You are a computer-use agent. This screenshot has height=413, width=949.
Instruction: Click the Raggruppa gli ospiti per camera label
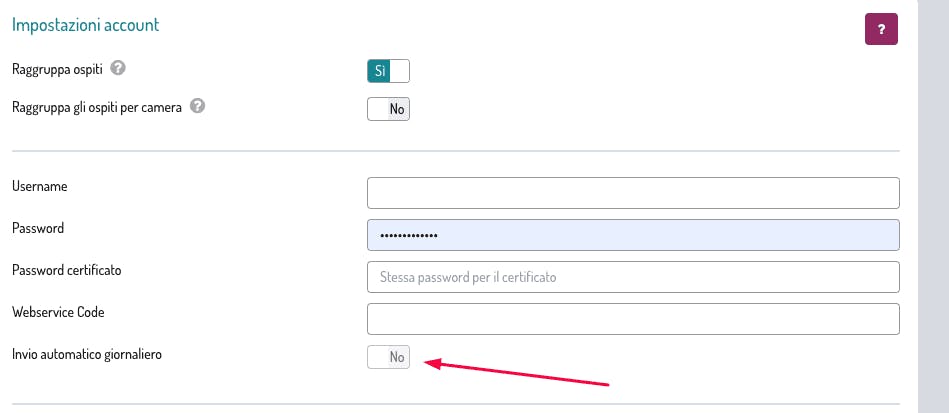point(96,107)
